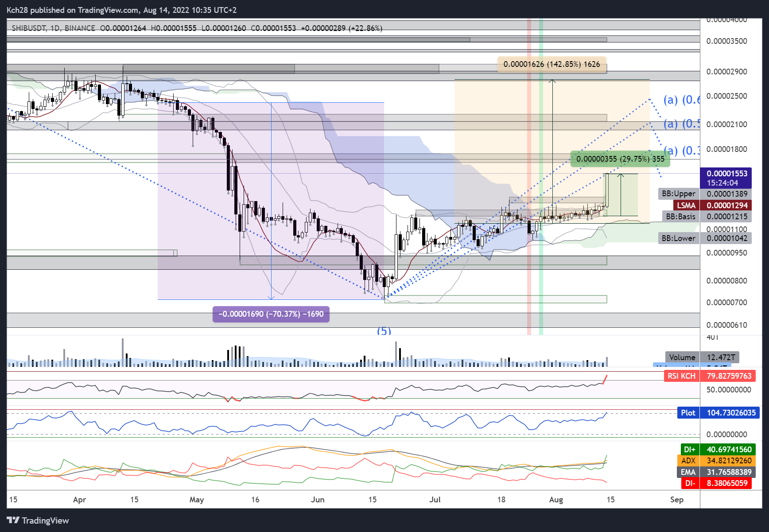Click the TradingView logo at bottom left
The height and width of the screenshot is (532, 769).
tap(38, 520)
